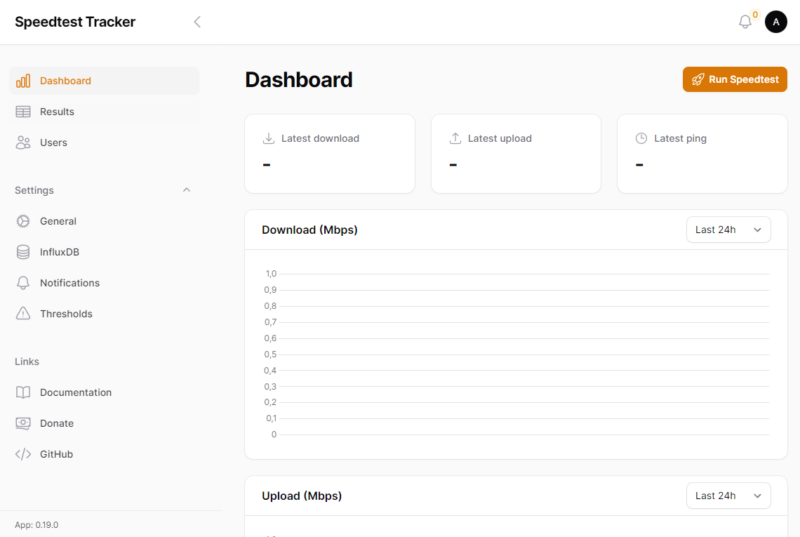Click the GitHub code brackets icon
This screenshot has width=800, height=537.
click(x=23, y=454)
